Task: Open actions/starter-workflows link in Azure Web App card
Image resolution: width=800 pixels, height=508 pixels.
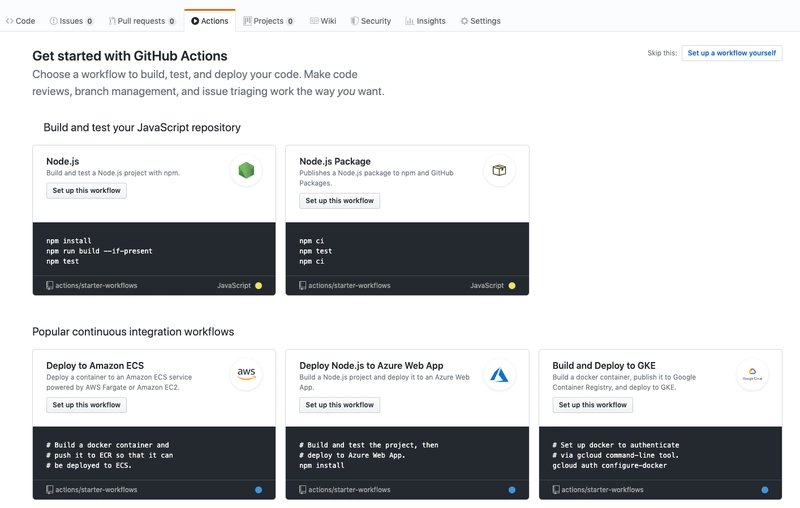Action: click(x=349, y=490)
